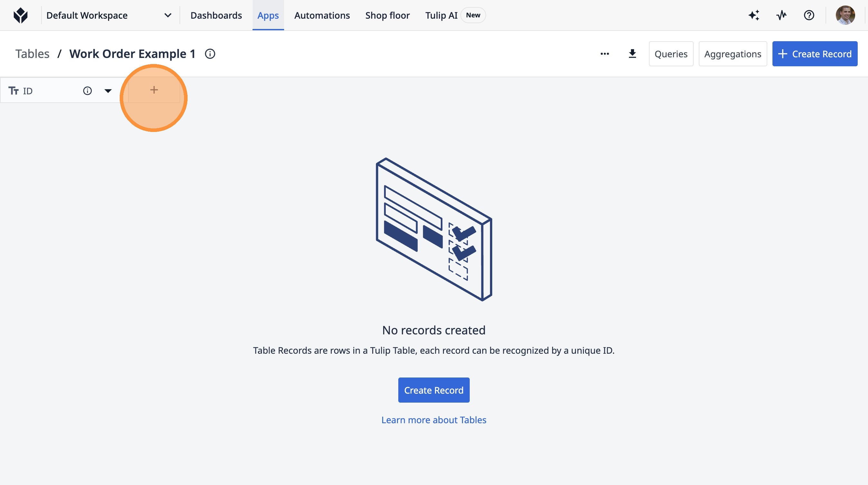Click center Create Record button

(x=433, y=390)
